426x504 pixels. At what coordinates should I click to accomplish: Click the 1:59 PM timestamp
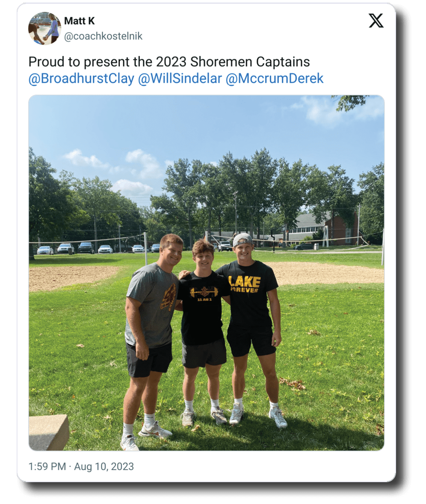click(47, 466)
